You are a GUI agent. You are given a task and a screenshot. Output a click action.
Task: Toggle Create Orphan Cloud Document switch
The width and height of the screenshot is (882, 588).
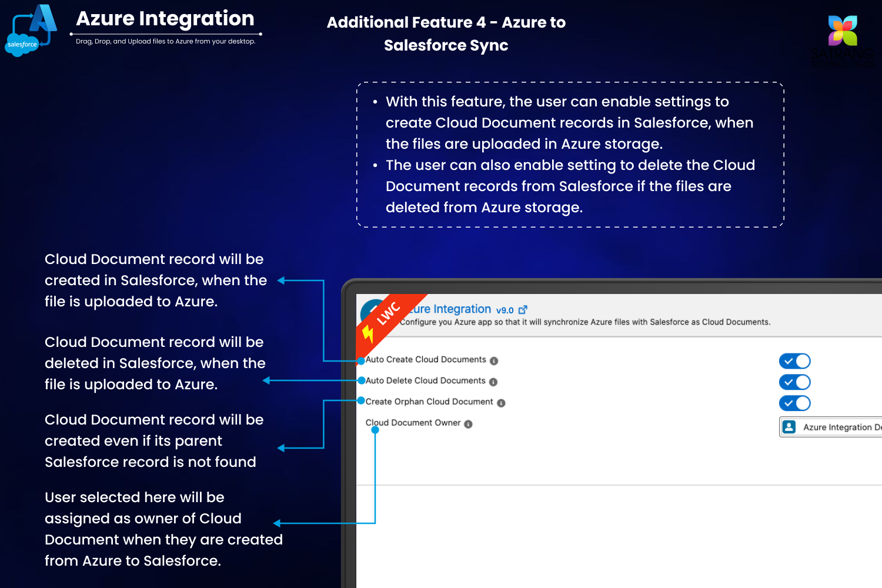pos(794,403)
